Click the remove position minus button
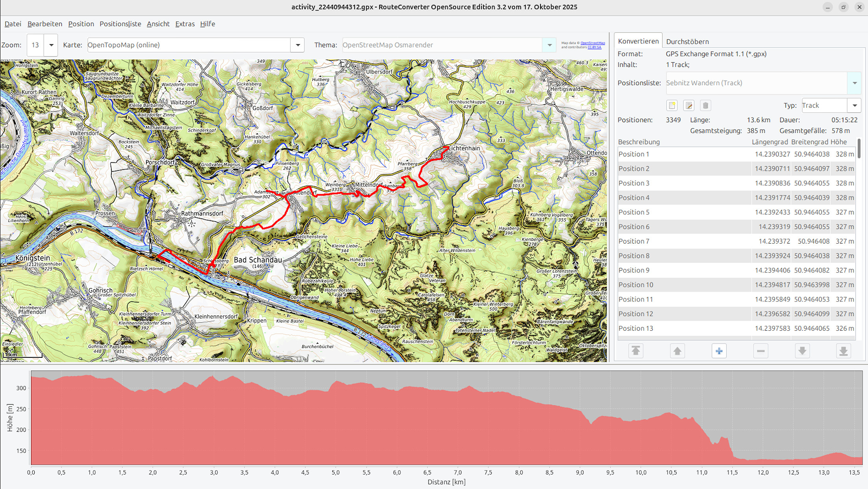The height and width of the screenshot is (489, 868). coord(761,351)
